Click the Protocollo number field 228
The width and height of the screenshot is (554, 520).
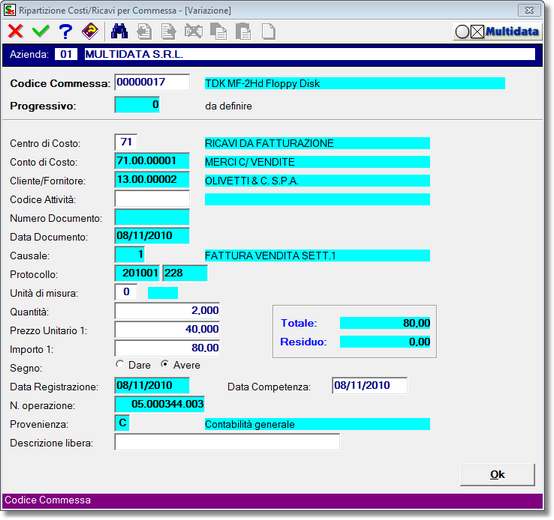click(185, 273)
